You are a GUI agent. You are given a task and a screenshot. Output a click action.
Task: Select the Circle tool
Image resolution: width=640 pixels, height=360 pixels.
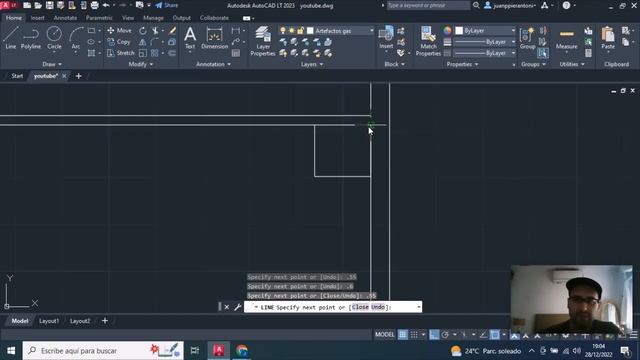pos(54,38)
